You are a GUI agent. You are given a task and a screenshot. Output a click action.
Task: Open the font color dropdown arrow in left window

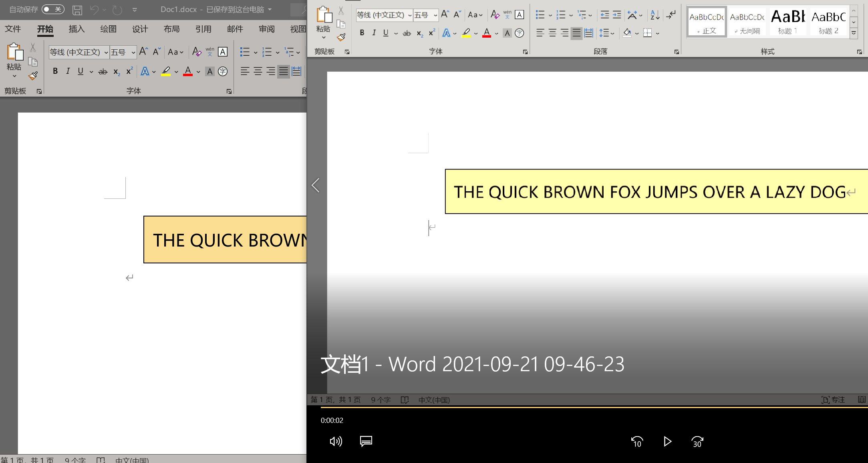[198, 72]
